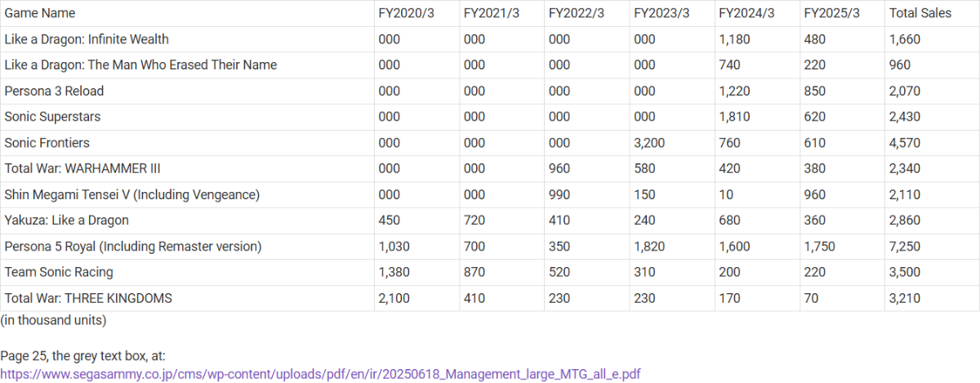Screen dimensions: 980x383
Task: Select Sonic Superstars total sales 2,430
Action: click(904, 117)
